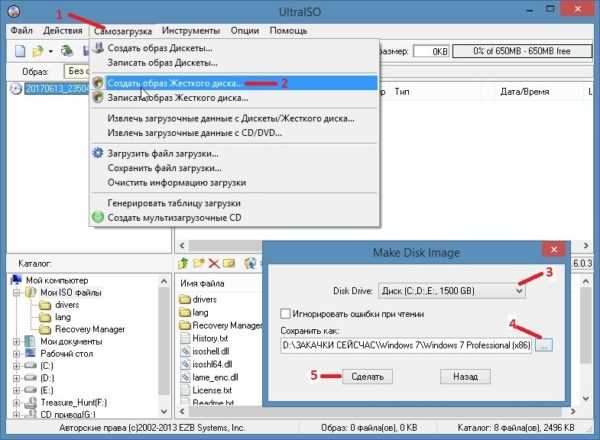
Task: Click the floppy icon beside Создать образ Дискеты
Action: pos(99,47)
